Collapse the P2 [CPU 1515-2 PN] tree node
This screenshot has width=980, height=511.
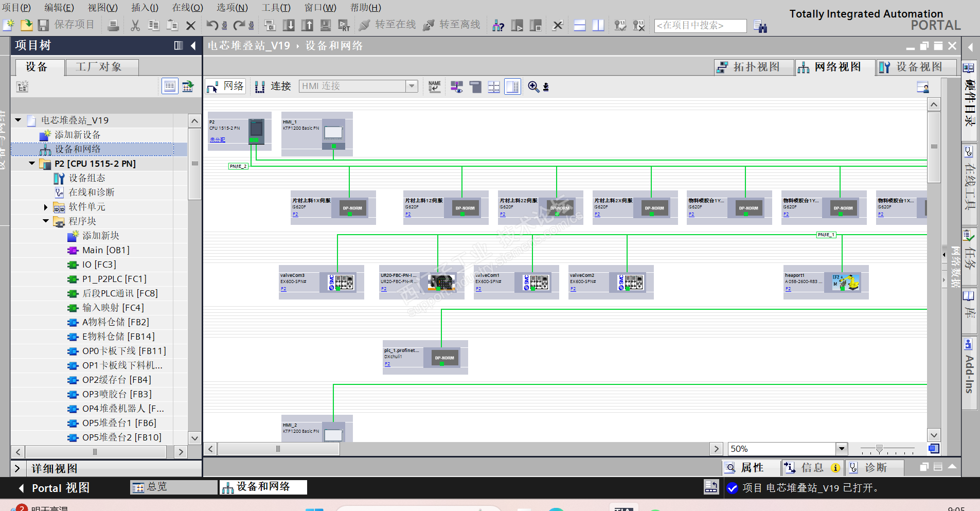tap(32, 163)
